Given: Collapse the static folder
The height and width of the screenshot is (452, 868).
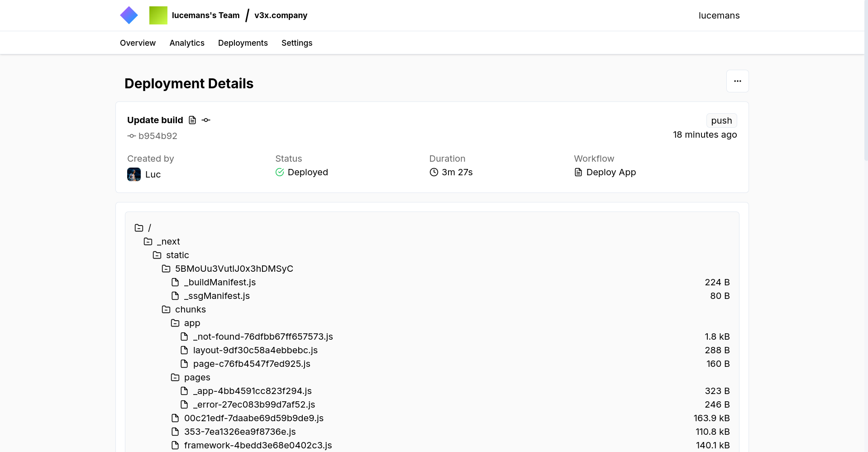Looking at the screenshot, I should point(157,255).
